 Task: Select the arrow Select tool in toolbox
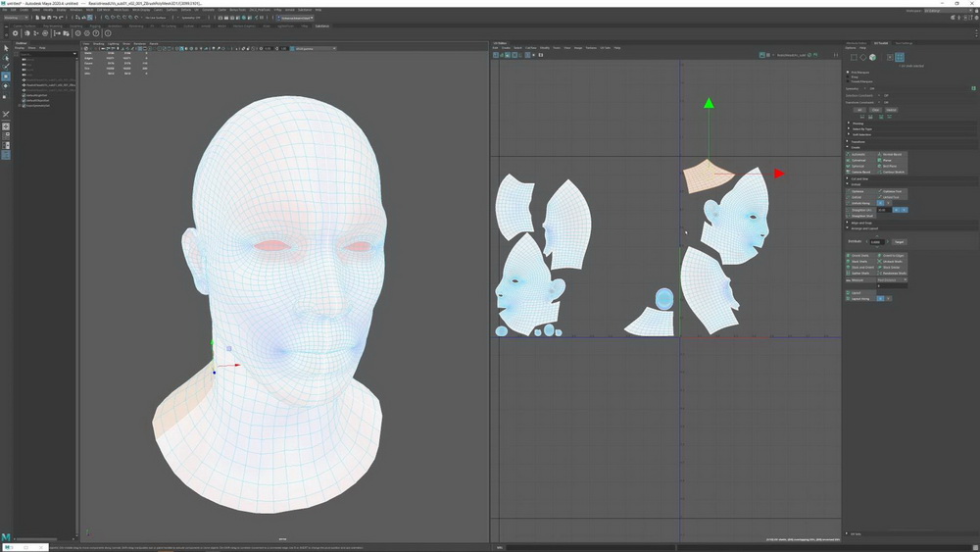pos(6,48)
